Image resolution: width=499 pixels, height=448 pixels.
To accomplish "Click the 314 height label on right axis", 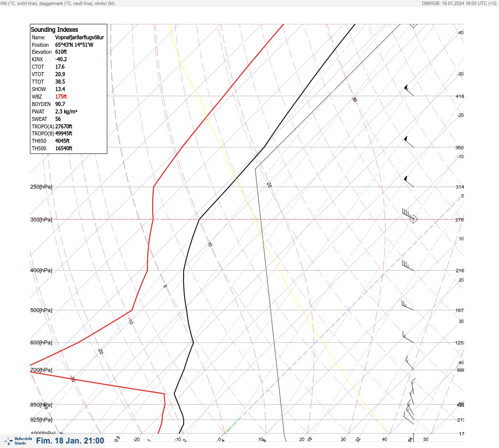I will pyautogui.click(x=460, y=187).
